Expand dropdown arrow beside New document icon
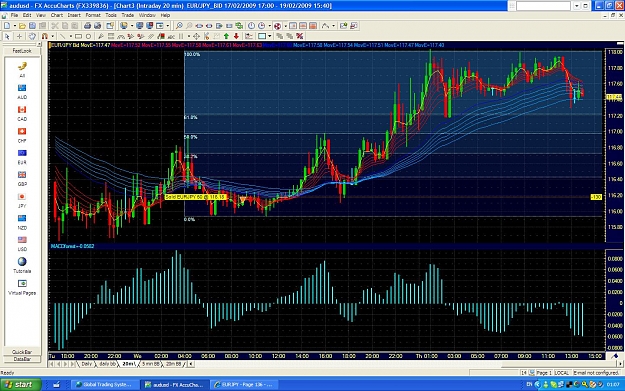The width and height of the screenshot is (625, 391). [15, 26]
